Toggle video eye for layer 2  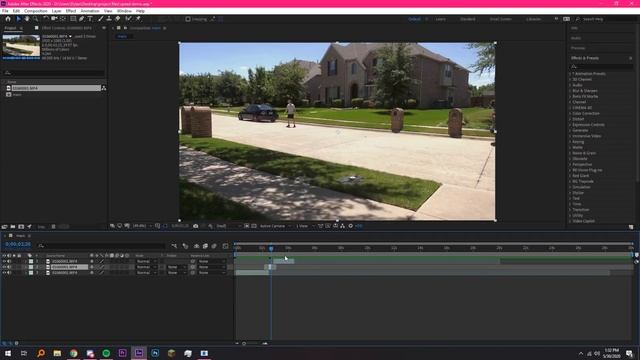click(x=4, y=267)
